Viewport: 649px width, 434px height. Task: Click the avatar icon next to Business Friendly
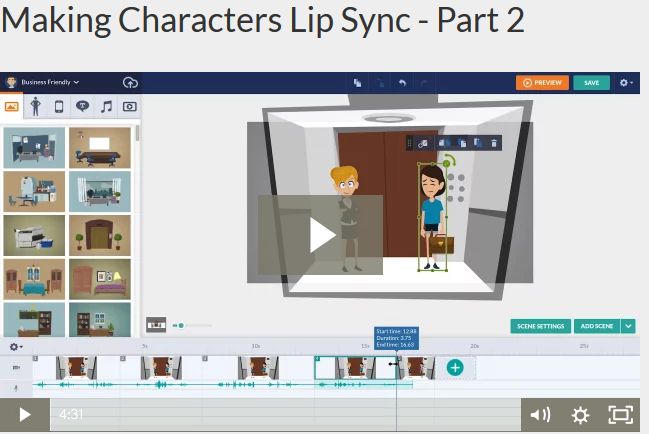pyautogui.click(x=11, y=82)
